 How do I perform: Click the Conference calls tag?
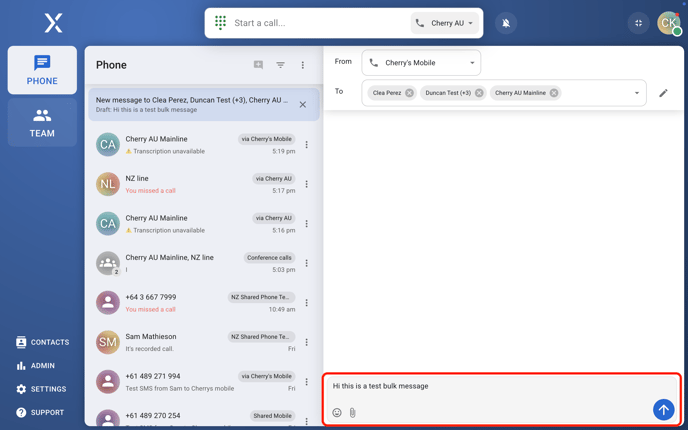click(x=269, y=258)
